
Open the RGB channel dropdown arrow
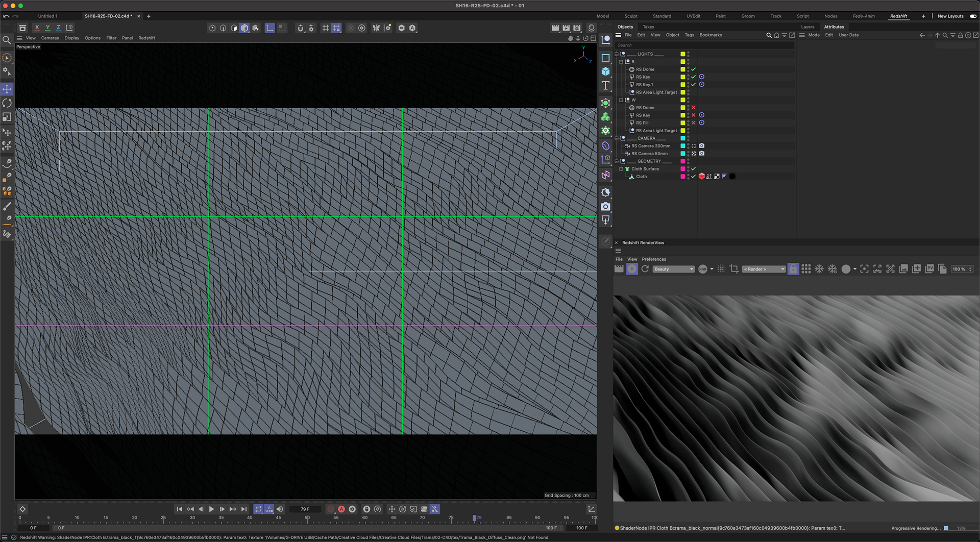point(712,269)
